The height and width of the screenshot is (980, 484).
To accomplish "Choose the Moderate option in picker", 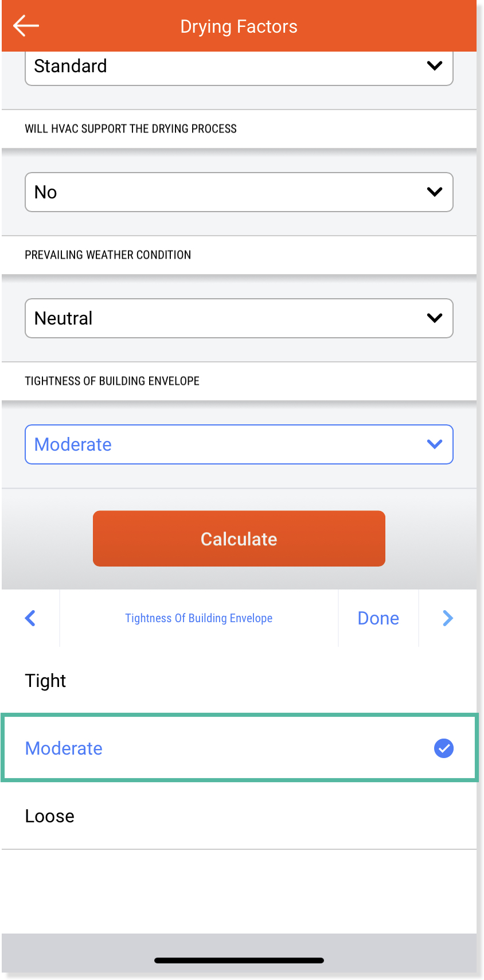I will tap(64, 748).
